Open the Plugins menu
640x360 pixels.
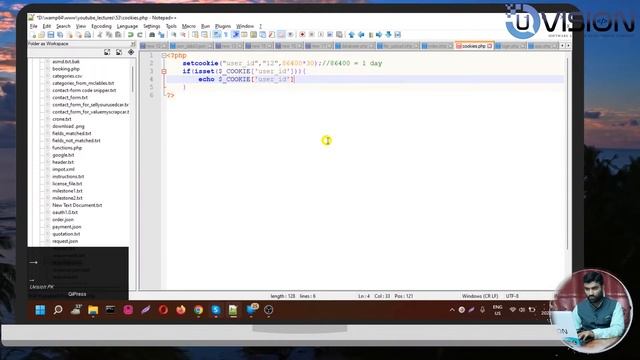tap(223, 26)
